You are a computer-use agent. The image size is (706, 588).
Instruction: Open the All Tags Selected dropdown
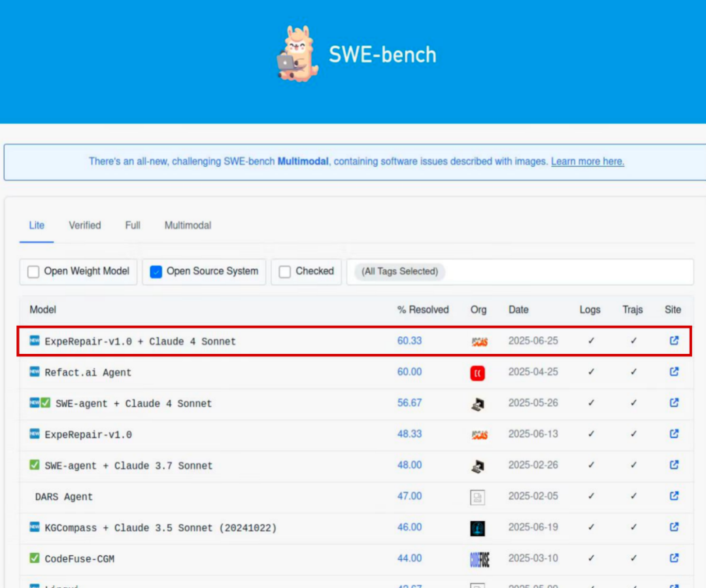(520, 271)
